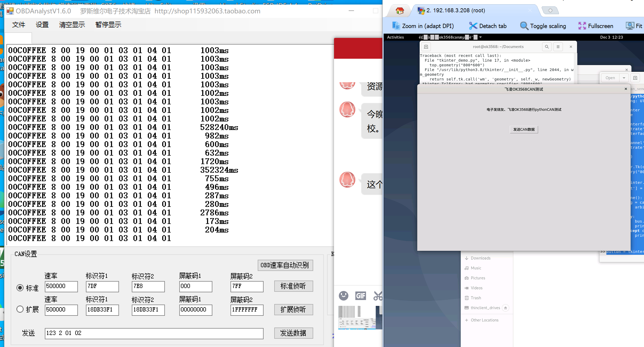Viewport: 644px width, 347px height.
Task: Click the new document icon in editor
Action: [x=635, y=78]
